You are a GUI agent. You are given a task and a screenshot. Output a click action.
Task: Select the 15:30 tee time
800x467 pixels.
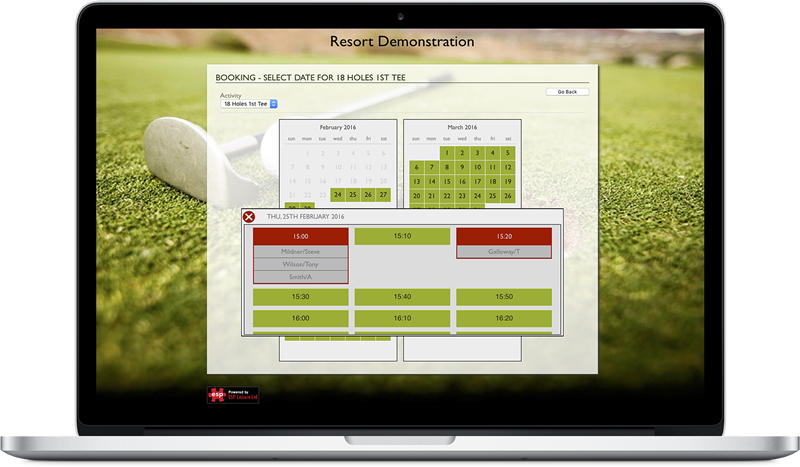pos(300,297)
